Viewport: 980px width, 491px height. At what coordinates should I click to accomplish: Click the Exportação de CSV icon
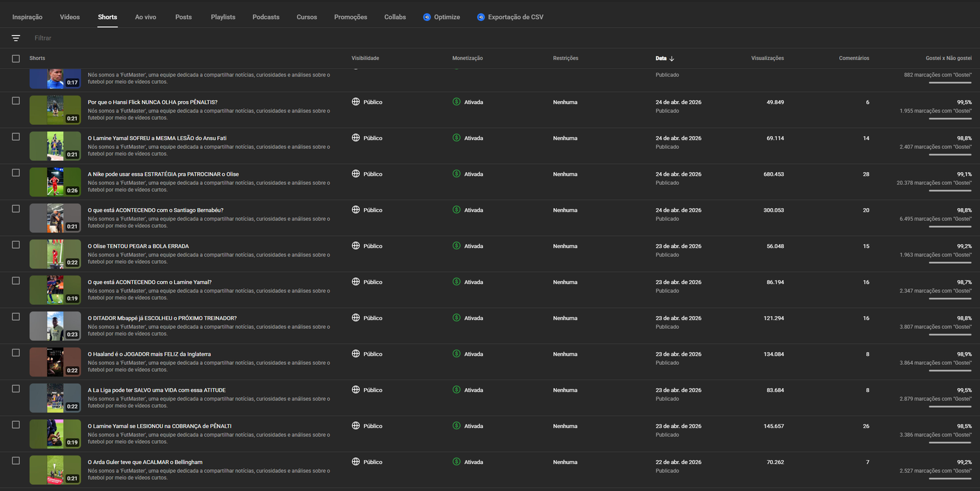481,17
